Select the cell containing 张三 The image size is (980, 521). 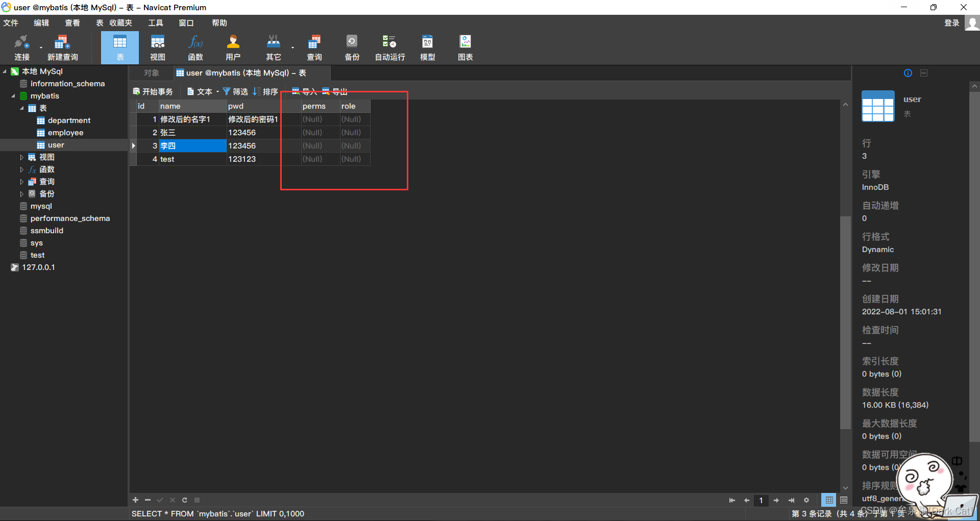pyautogui.click(x=192, y=133)
